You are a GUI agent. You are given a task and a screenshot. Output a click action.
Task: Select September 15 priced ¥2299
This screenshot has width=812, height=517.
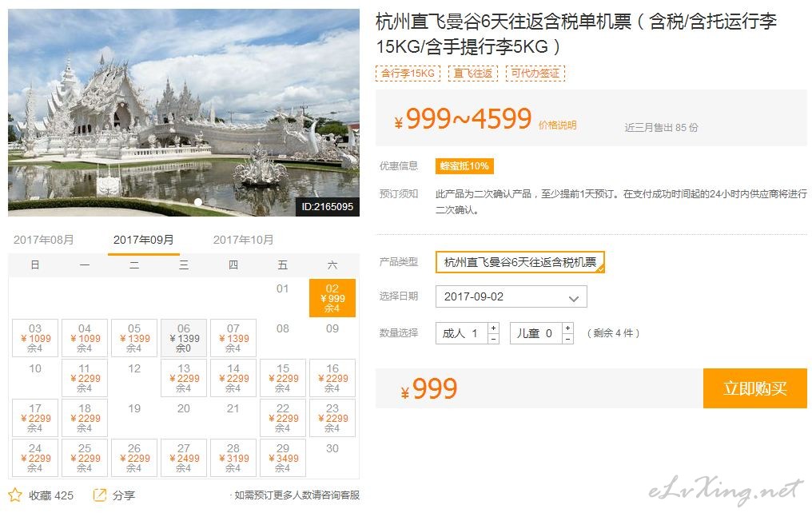283,378
